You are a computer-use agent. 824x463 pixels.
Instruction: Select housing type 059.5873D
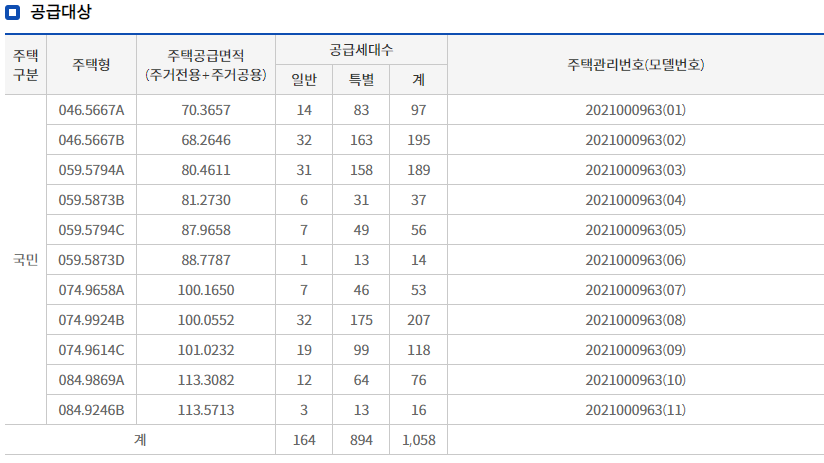coord(91,260)
